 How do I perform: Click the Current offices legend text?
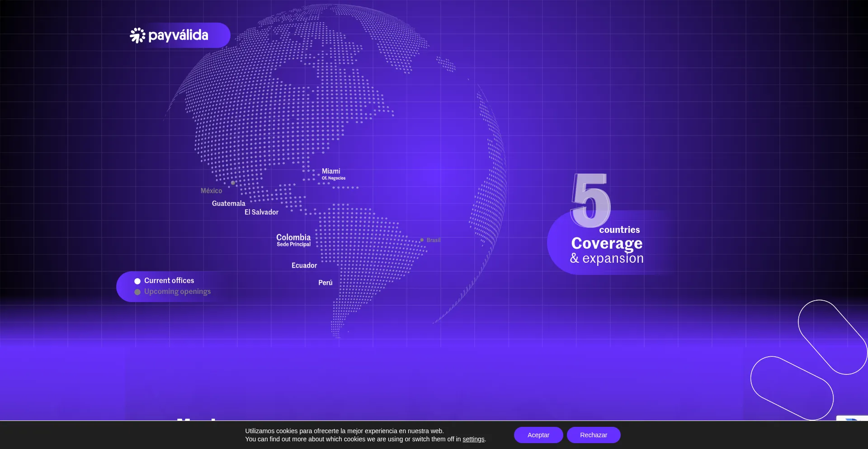pyautogui.click(x=169, y=281)
